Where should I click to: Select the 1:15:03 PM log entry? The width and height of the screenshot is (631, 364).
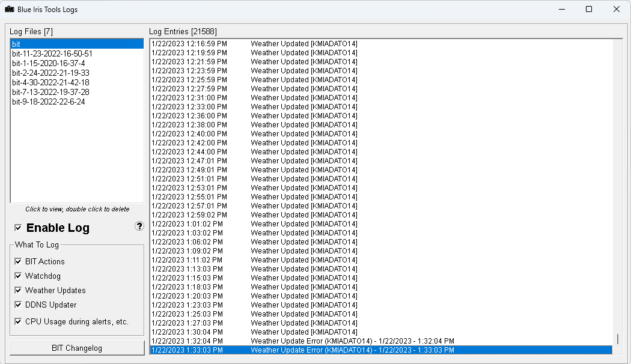[x=381, y=278]
